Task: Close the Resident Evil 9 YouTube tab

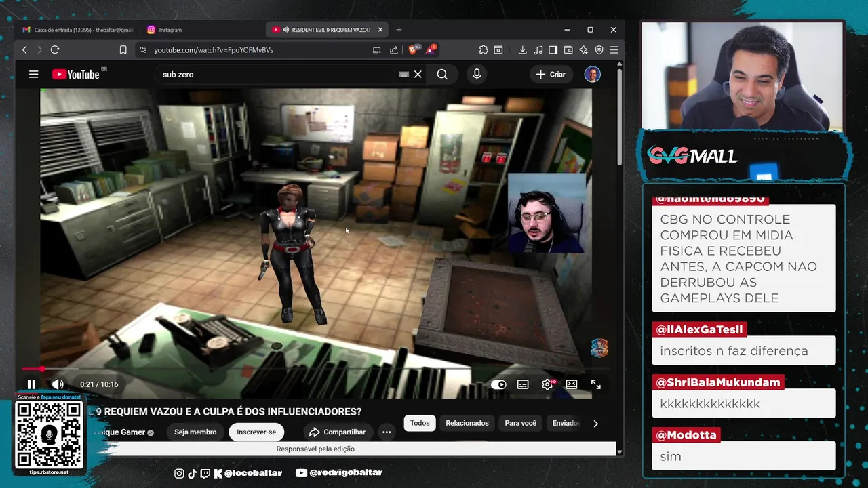Action: (380, 30)
